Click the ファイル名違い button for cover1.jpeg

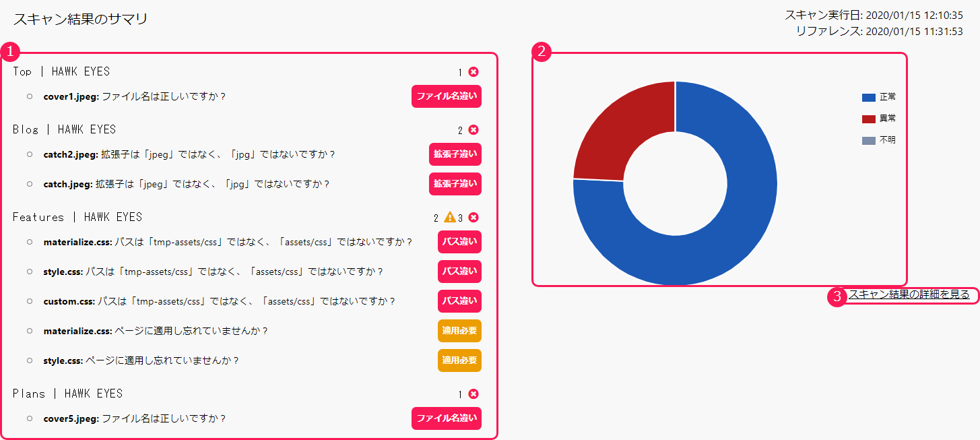click(x=447, y=96)
